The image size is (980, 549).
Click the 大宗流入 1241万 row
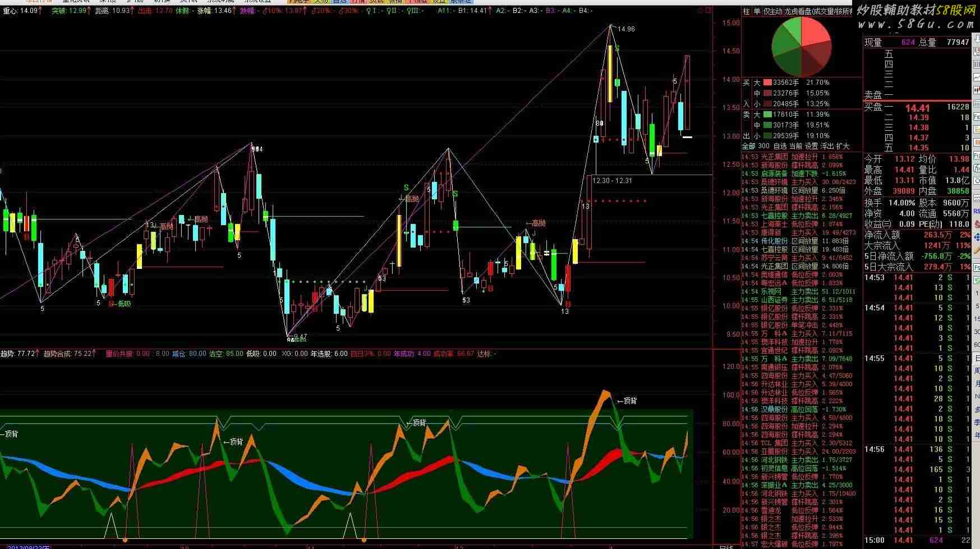pyautogui.click(x=918, y=245)
